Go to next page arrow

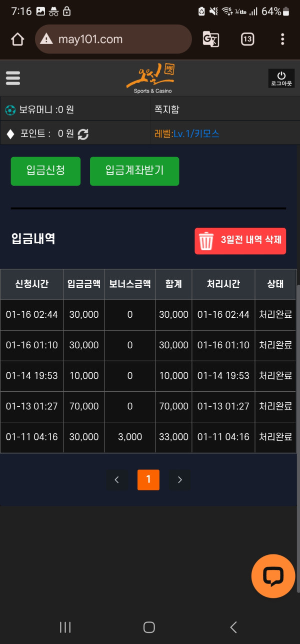tap(180, 480)
